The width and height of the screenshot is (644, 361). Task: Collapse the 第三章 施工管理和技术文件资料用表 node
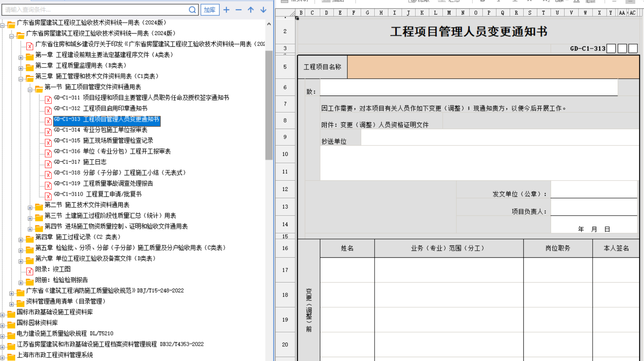(21, 79)
